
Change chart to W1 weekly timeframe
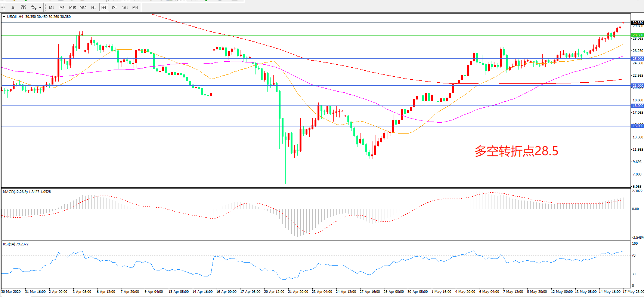tap(125, 7)
